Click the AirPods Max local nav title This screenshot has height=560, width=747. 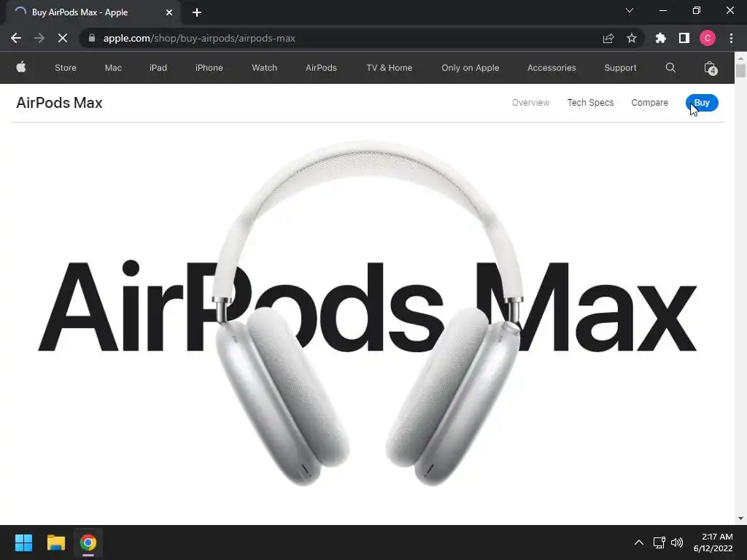(x=59, y=103)
